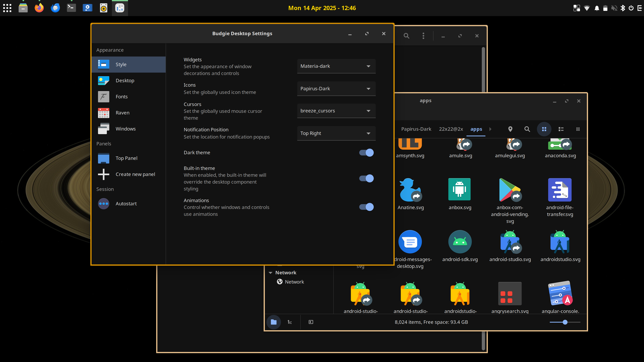Image resolution: width=644 pixels, height=362 pixels.
Task: Select angrysearch.svg file
Action: (510, 298)
